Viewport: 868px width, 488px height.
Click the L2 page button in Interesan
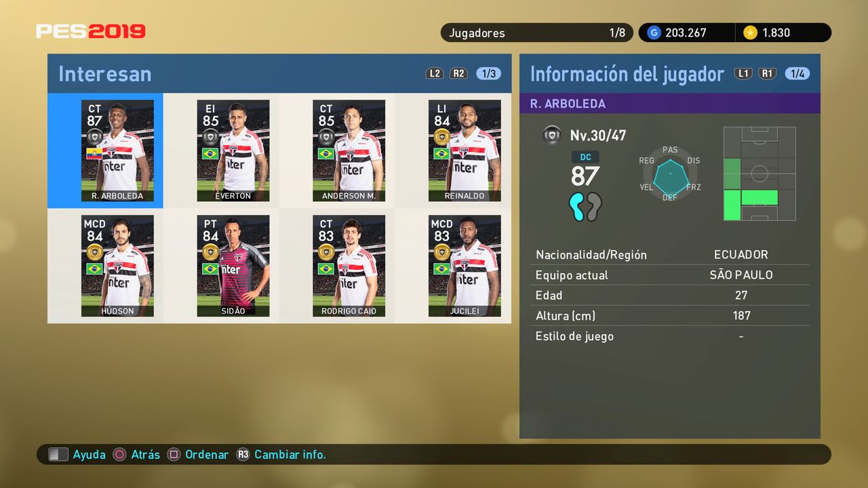coord(435,73)
